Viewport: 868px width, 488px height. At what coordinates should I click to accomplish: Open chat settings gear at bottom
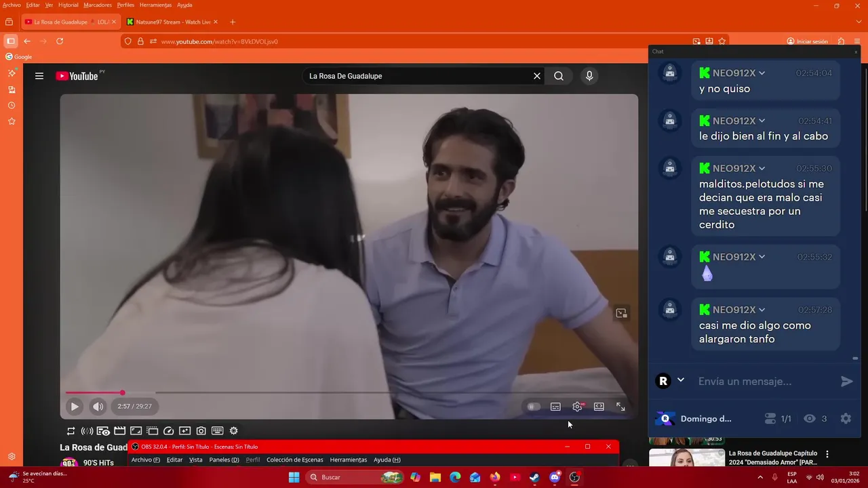point(846,419)
